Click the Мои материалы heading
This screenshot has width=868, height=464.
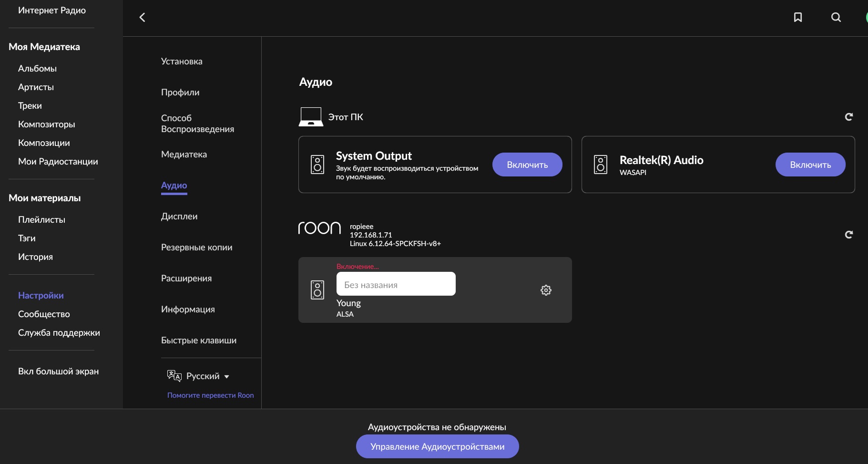click(45, 198)
